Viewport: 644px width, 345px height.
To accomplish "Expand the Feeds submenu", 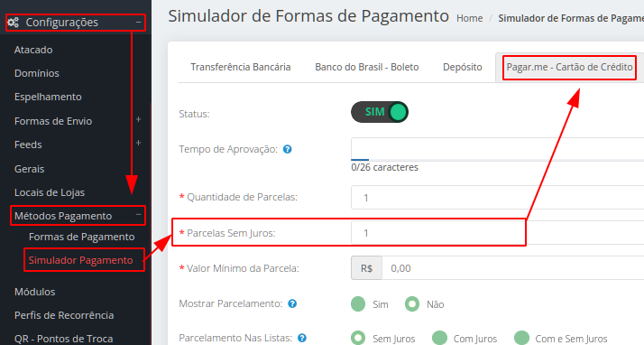I will coord(138,143).
